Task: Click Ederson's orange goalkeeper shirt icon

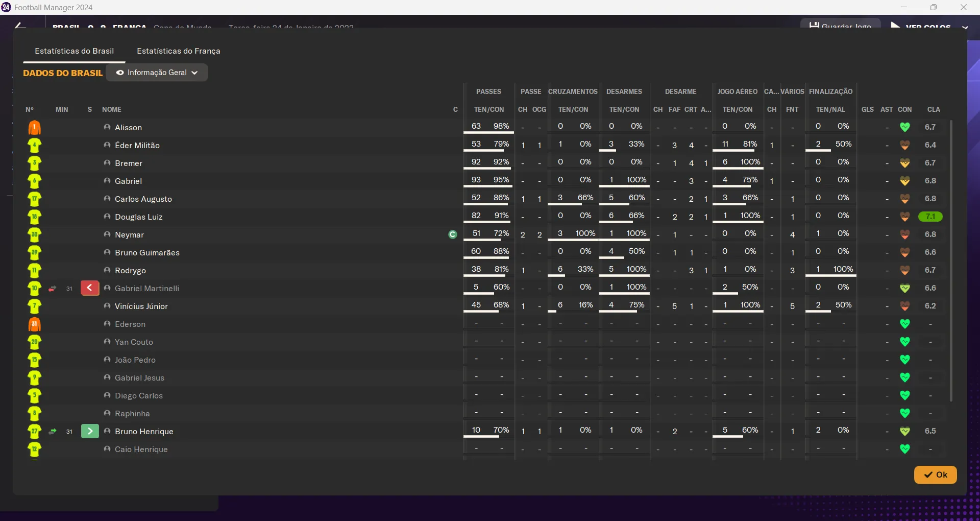Action: tap(34, 324)
